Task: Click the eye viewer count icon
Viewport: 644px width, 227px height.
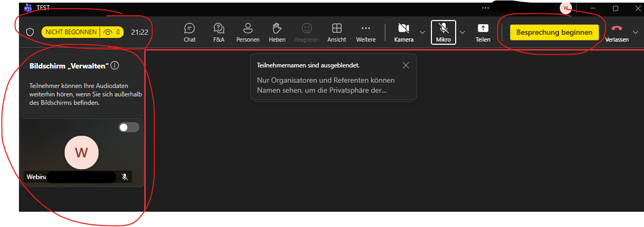Action: click(x=108, y=32)
